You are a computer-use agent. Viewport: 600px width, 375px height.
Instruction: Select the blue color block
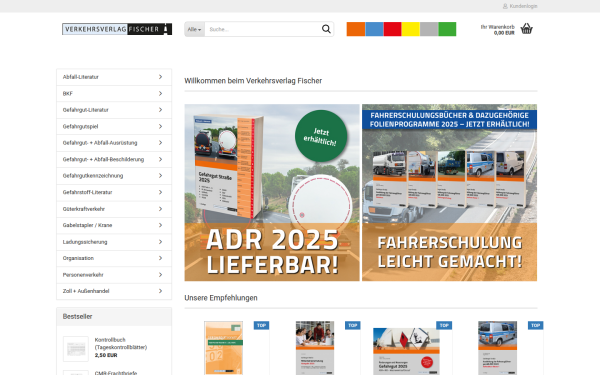[374, 29]
